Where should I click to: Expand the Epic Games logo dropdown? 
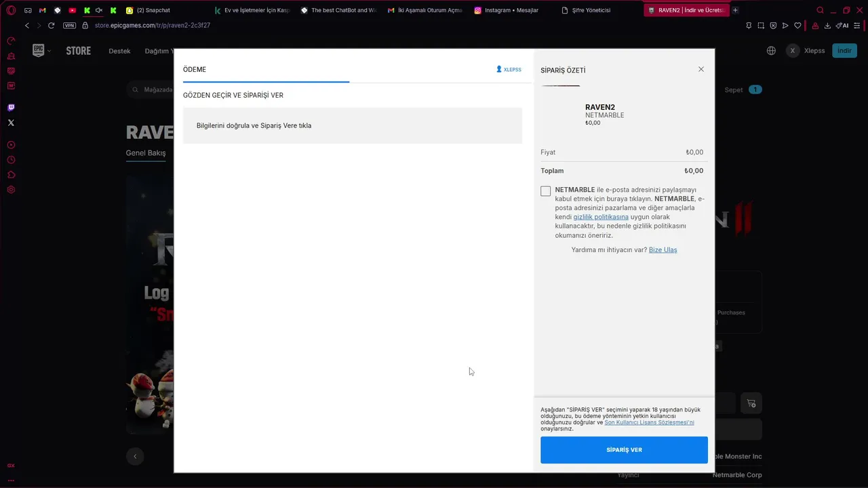click(41, 51)
